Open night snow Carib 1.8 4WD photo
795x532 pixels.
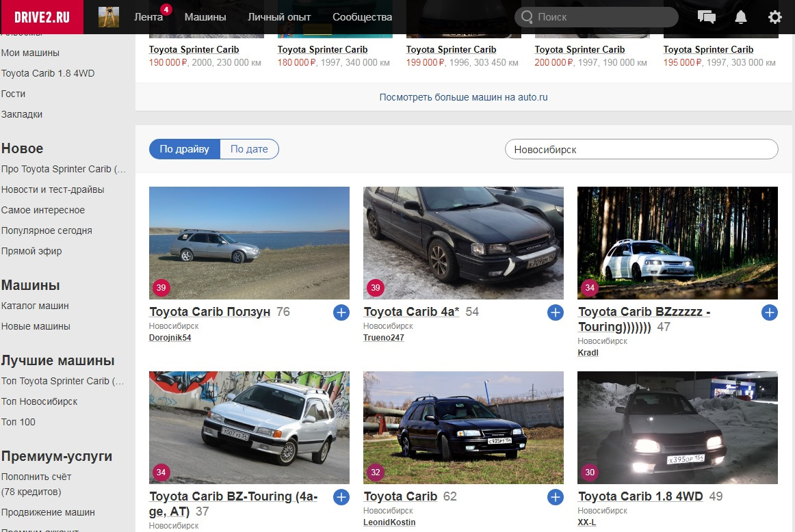(677, 427)
